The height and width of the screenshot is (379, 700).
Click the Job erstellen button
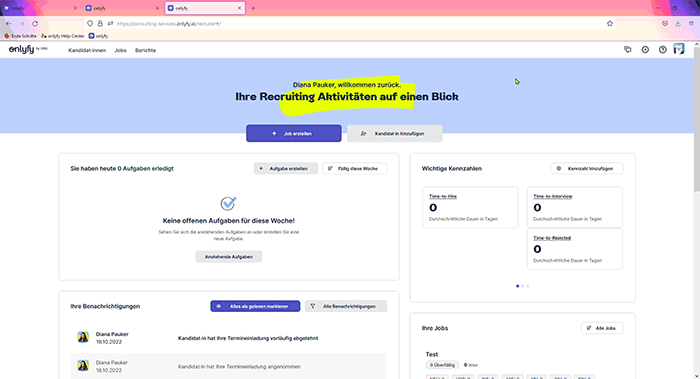294,133
